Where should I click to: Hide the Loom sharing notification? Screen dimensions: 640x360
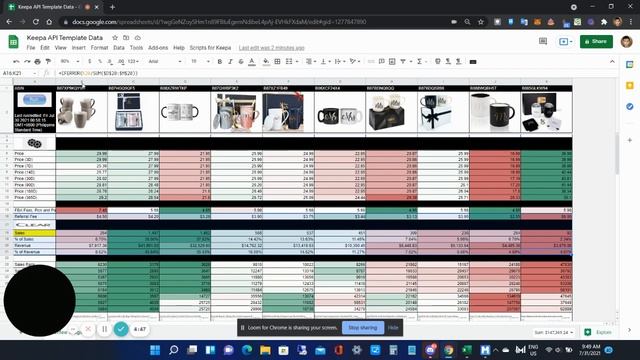tap(393, 327)
